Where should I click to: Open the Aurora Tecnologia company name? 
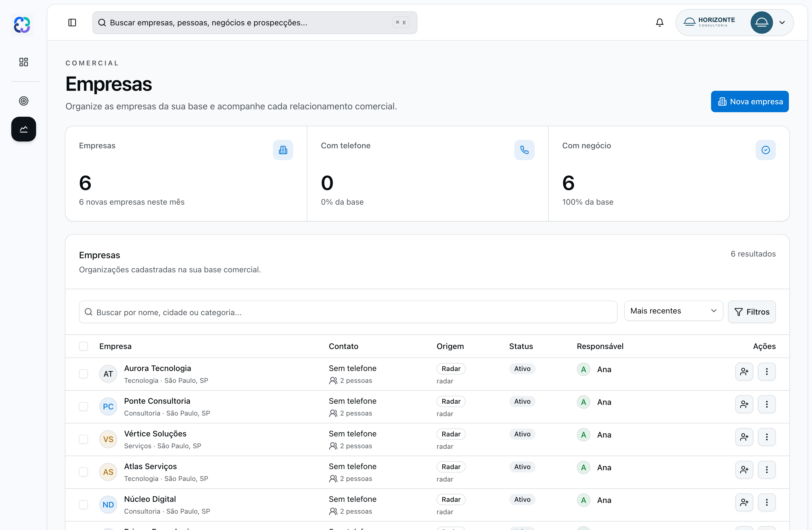tap(157, 368)
